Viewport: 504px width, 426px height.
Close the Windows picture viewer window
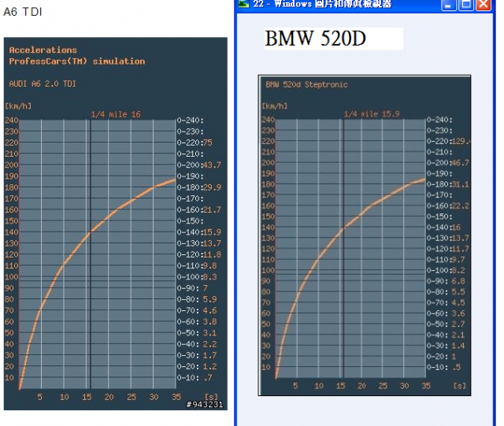484,5
